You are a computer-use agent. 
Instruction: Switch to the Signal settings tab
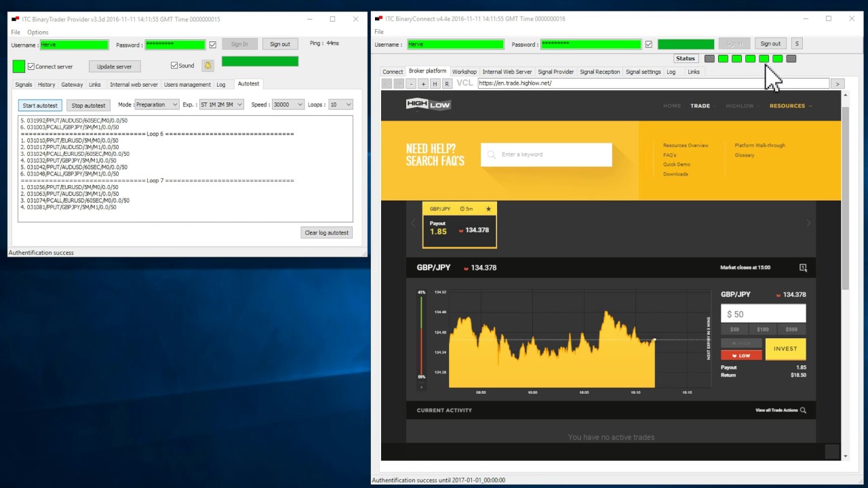(x=643, y=72)
